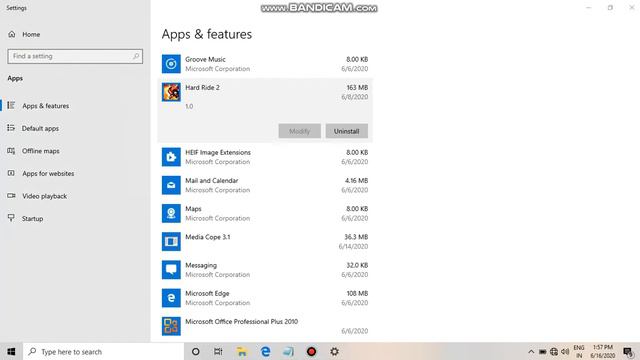Viewport: 640px width, 360px height.
Task: Click the Home icon in sidebar
Action: pos(12,34)
